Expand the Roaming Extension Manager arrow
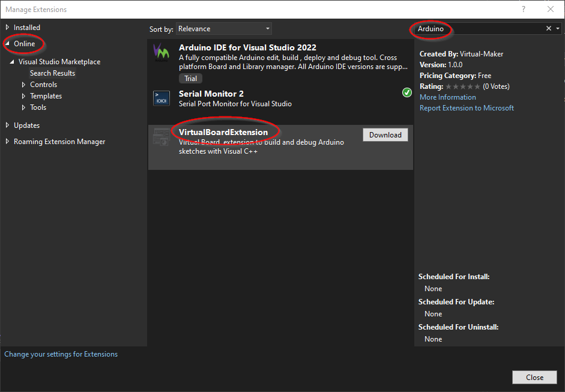Viewport: 565px width, 392px height. pyautogui.click(x=7, y=142)
